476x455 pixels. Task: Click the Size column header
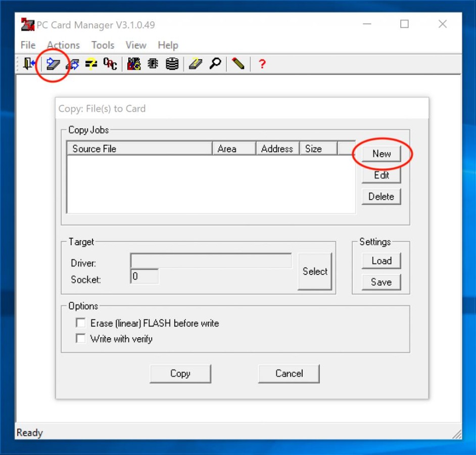click(x=318, y=149)
